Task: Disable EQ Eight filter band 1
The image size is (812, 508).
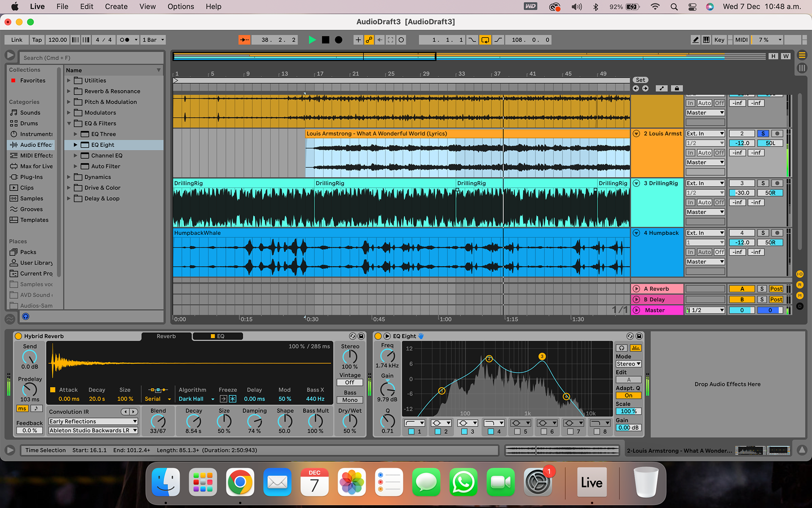Action: pos(411,431)
